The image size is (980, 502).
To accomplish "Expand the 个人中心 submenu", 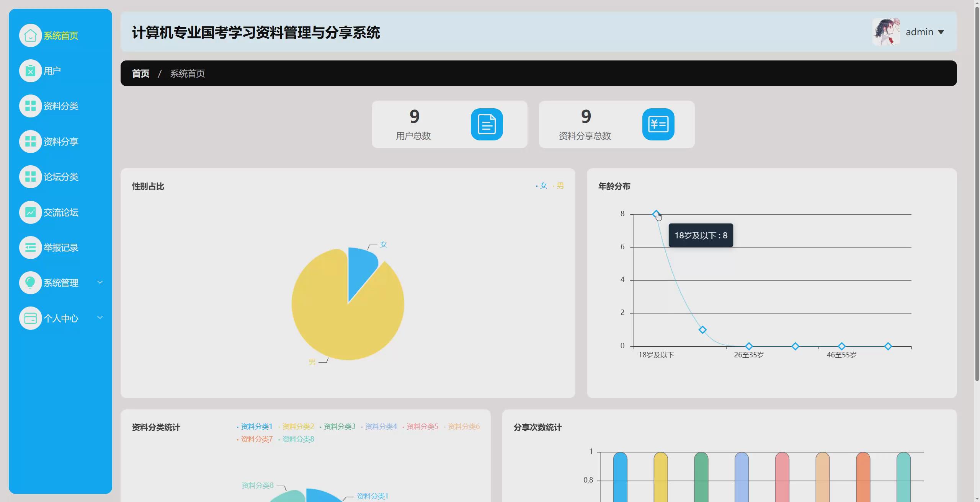I will pyautogui.click(x=62, y=318).
